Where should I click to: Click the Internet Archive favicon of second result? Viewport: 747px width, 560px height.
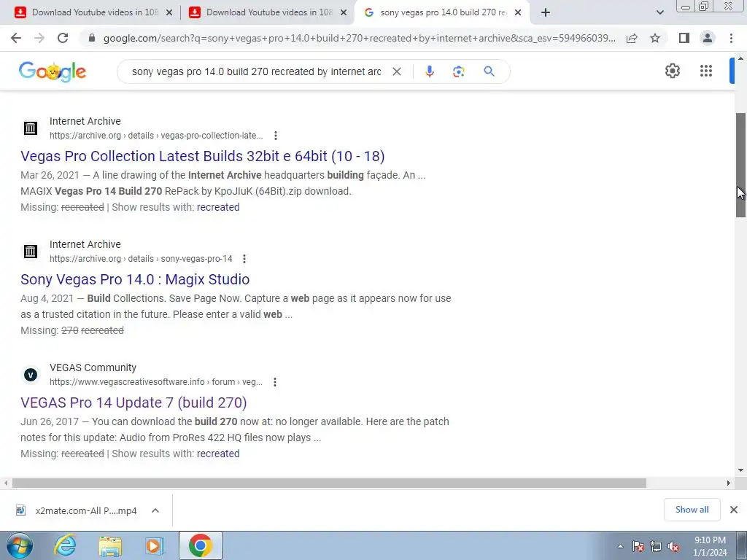(x=31, y=251)
